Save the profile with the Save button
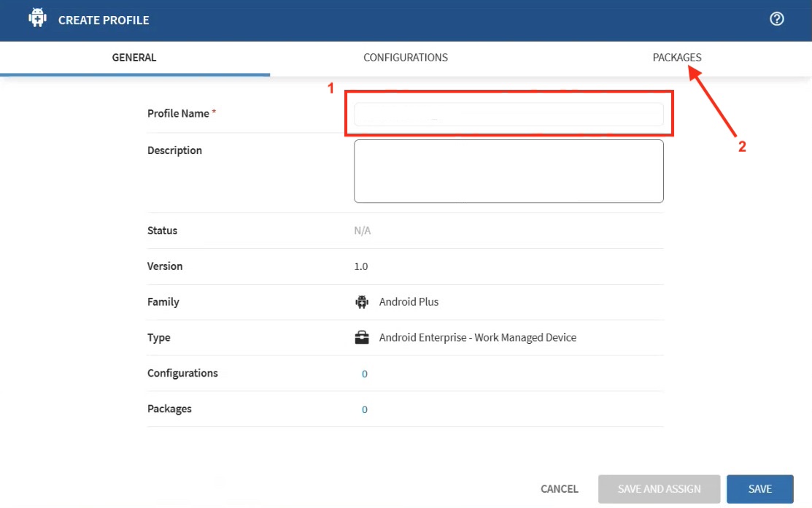The image size is (812, 508). pos(759,489)
